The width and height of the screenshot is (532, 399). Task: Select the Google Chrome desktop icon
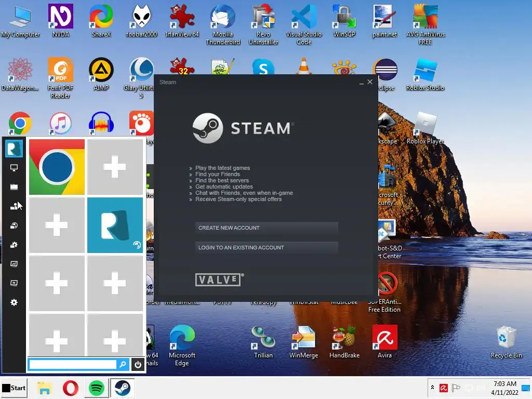(x=20, y=123)
